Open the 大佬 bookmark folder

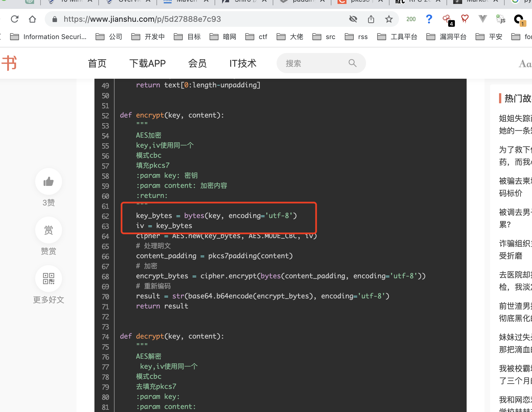[x=290, y=37]
